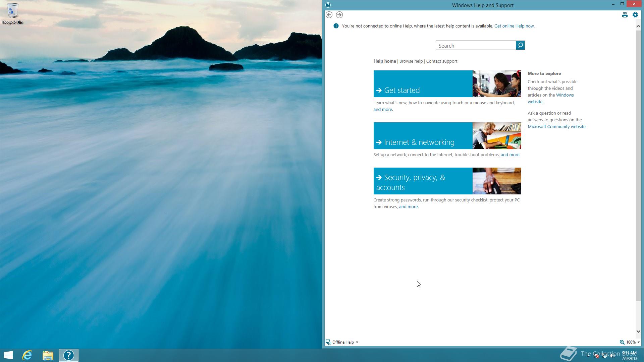Viewport: 644px width, 362px height.
Task: Open Contact support
Action: (441, 61)
